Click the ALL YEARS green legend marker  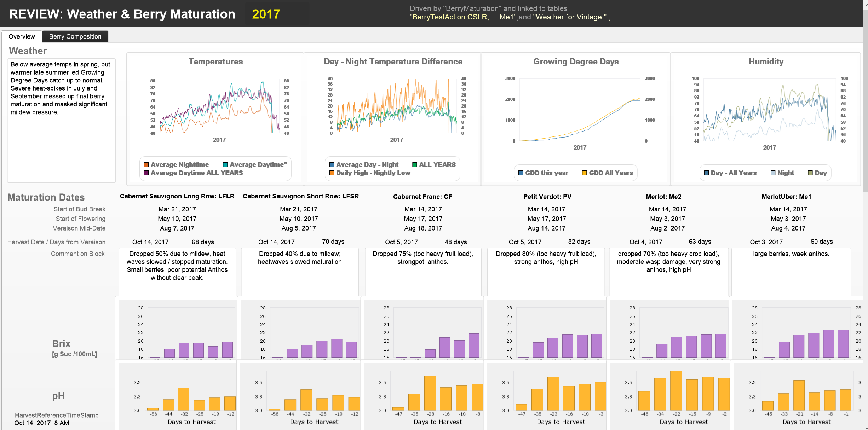tap(414, 165)
